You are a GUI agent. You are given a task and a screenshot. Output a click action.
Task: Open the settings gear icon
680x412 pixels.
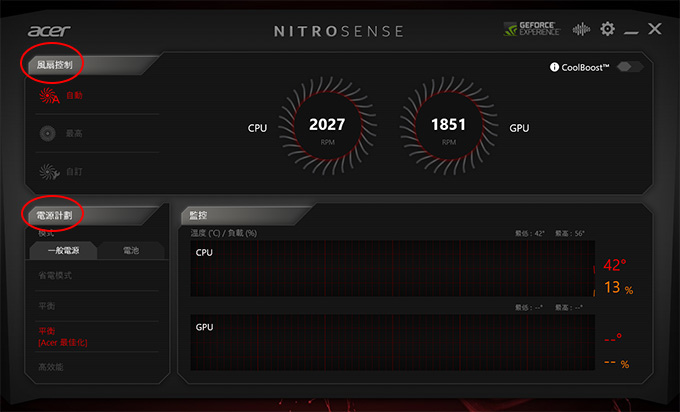[607, 29]
